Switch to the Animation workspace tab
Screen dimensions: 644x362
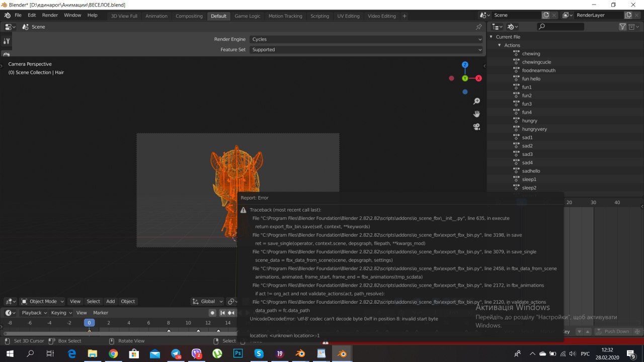(x=156, y=16)
